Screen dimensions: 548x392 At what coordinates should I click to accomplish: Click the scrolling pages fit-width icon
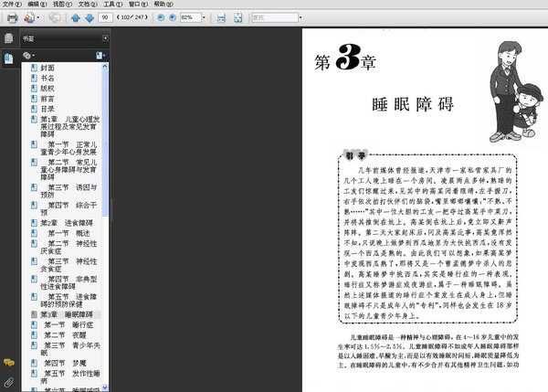[x=221, y=17]
